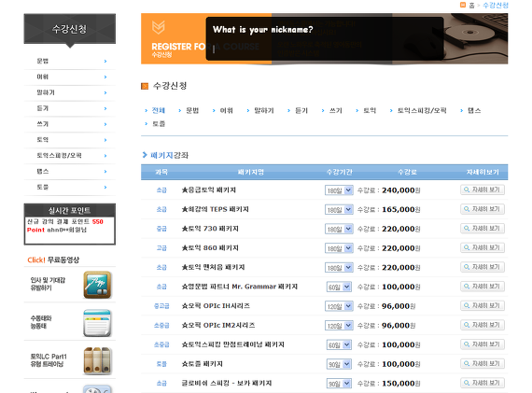Open duration dropdown for 글로비쉬 스피킹 - 보카 패키지
Screen dimensions: 532x393
click(339, 384)
